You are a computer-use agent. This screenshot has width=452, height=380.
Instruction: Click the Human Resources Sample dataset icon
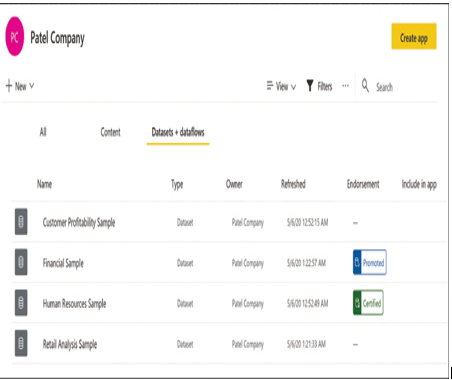click(x=21, y=303)
